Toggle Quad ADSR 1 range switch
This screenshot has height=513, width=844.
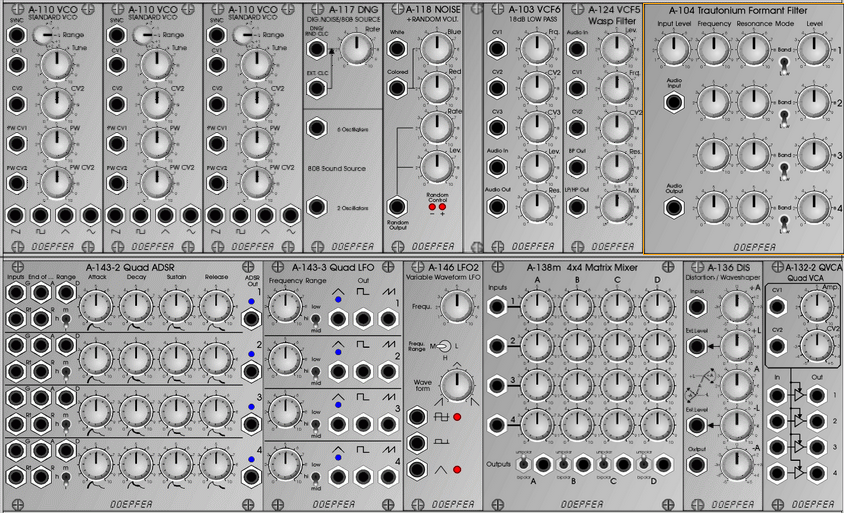[66, 320]
